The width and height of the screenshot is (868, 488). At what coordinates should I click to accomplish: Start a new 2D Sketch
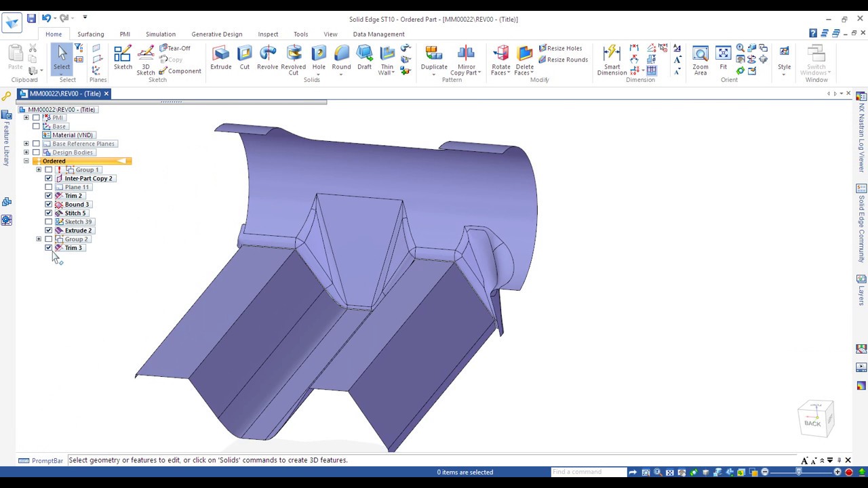click(123, 58)
